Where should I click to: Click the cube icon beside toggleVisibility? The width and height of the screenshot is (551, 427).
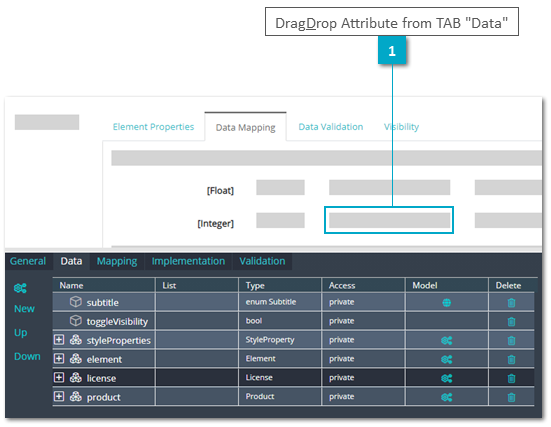[76, 321]
